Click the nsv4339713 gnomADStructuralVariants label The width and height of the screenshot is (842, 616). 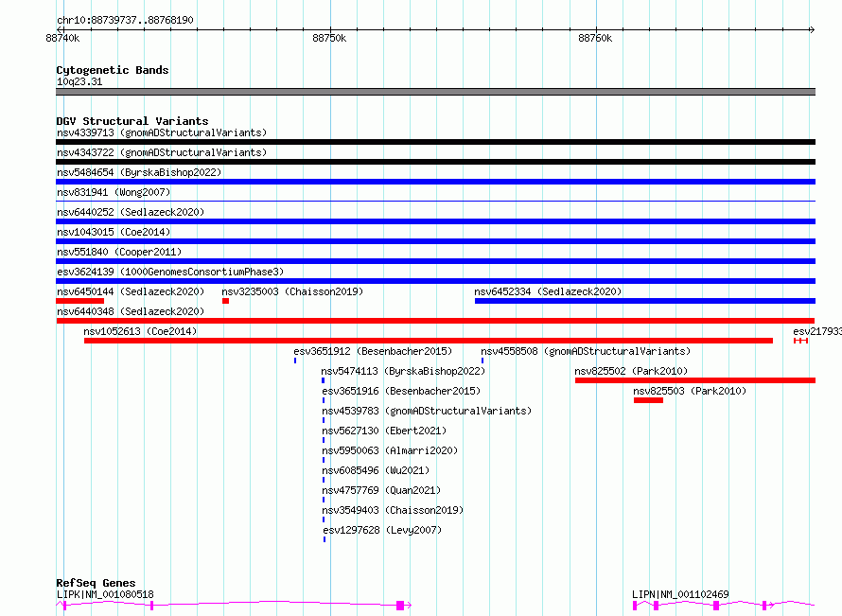(x=162, y=132)
